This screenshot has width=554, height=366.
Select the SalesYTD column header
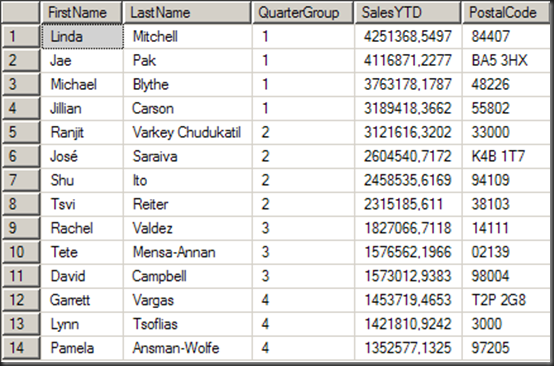408,13
